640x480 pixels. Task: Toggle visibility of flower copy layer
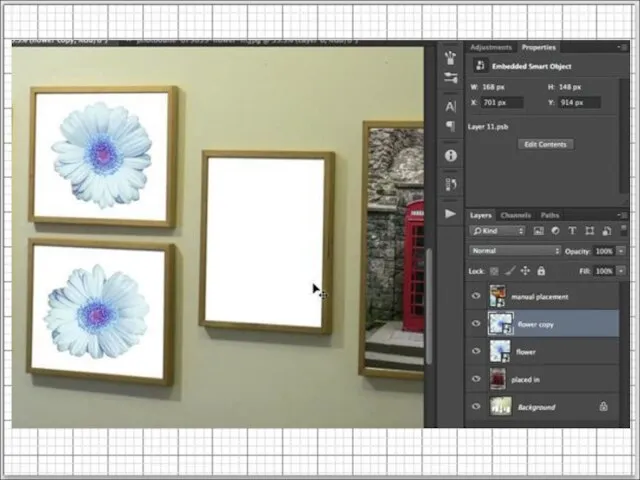(476, 324)
